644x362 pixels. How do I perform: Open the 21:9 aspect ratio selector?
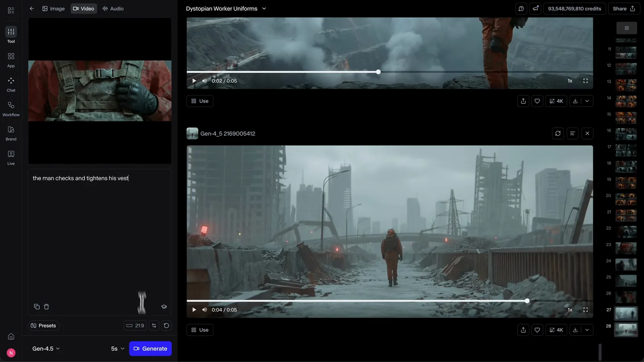coord(135,325)
